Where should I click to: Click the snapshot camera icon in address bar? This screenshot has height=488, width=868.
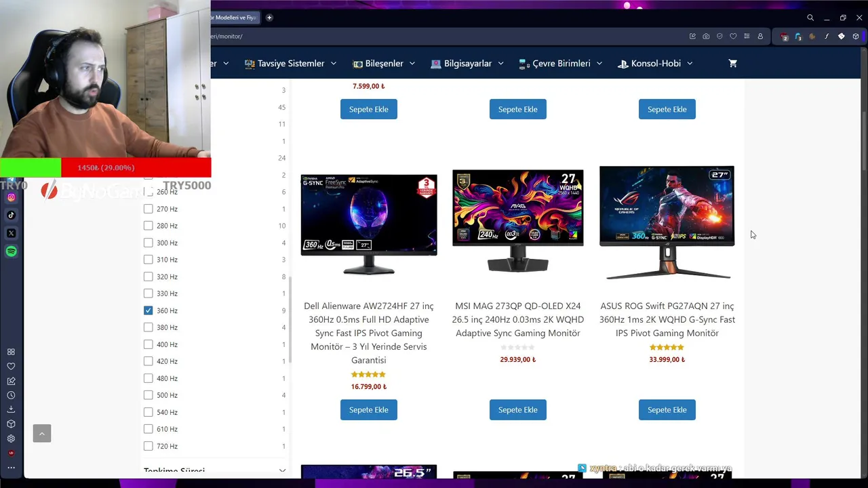706,36
